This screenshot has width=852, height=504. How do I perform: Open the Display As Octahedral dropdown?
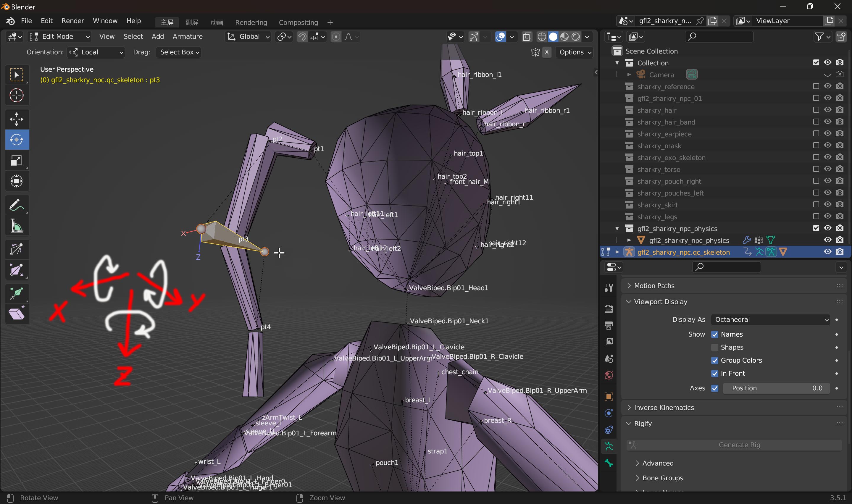point(770,320)
